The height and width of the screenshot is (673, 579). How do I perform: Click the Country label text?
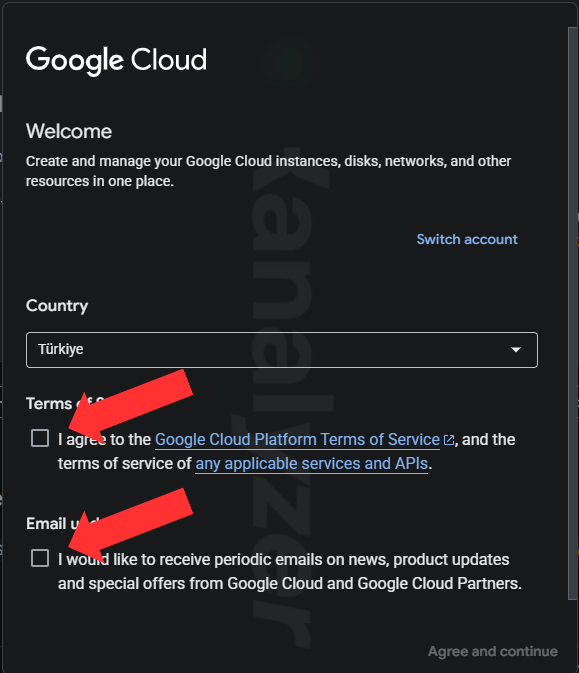click(x=57, y=306)
